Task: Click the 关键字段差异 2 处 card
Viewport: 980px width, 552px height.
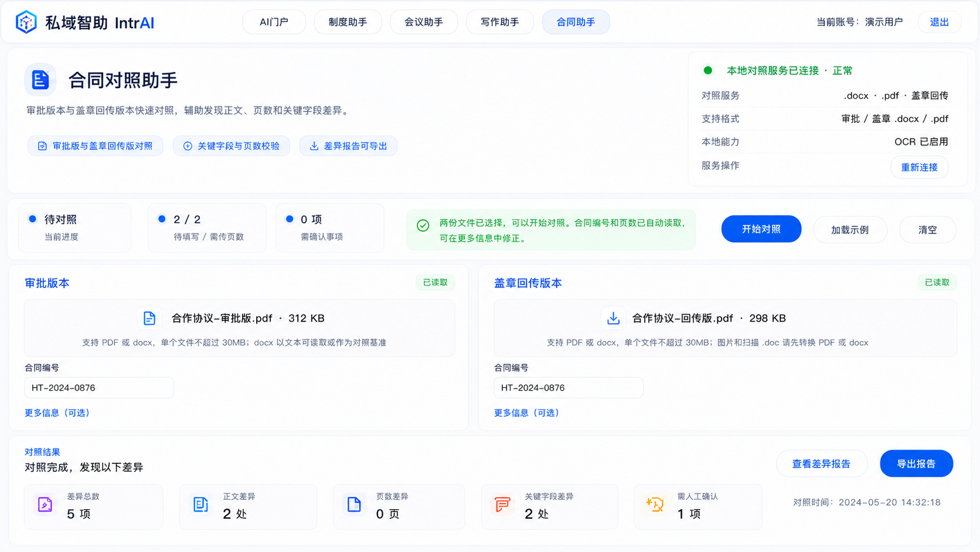Action: click(x=549, y=507)
